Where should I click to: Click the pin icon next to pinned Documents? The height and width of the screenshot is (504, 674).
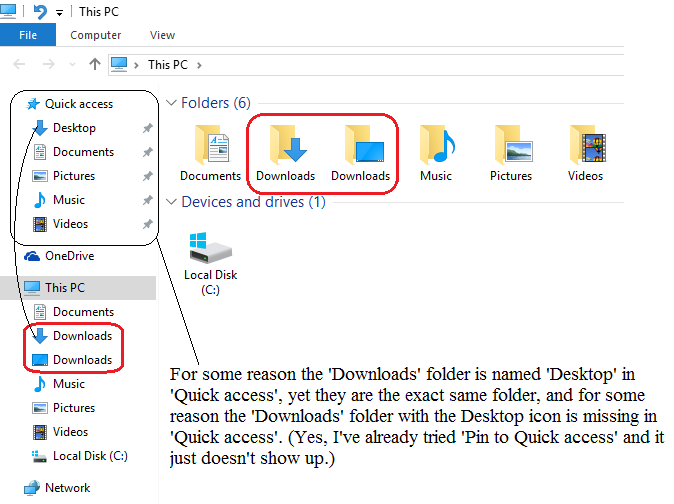coord(148,152)
